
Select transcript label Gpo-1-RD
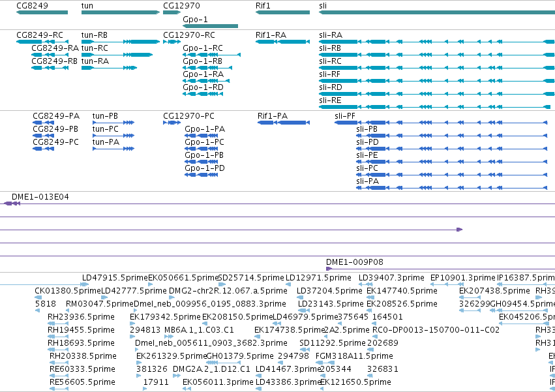[x=203, y=87]
